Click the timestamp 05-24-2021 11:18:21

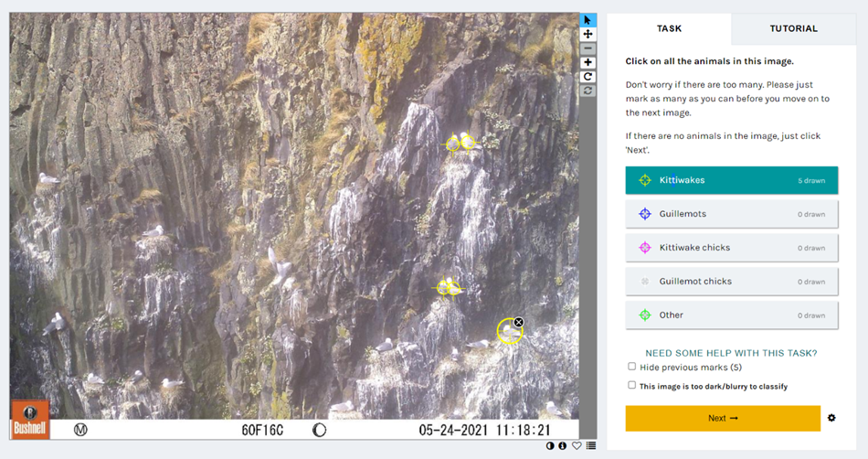pyautogui.click(x=484, y=431)
